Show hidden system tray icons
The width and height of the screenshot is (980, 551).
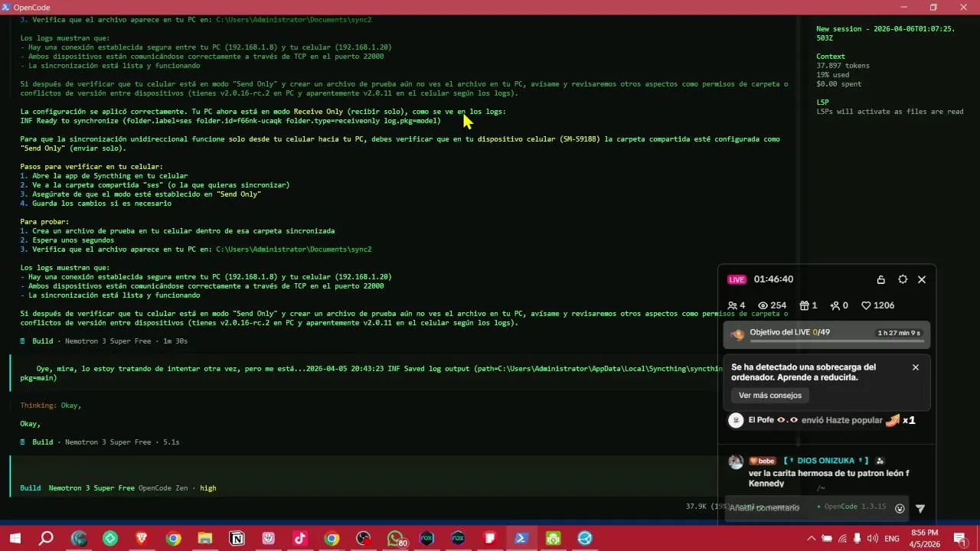(812, 539)
